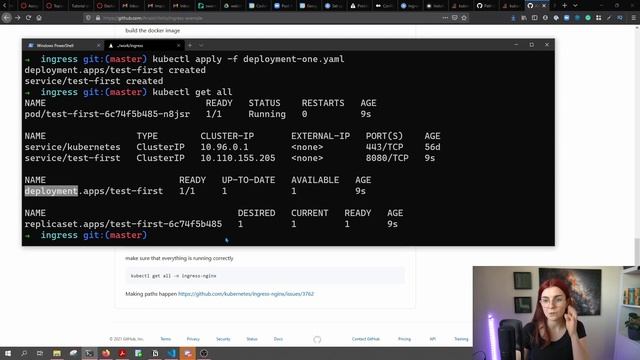The image size is (640, 360).
Task: Click the 443/TCP port value
Action: 384,147
